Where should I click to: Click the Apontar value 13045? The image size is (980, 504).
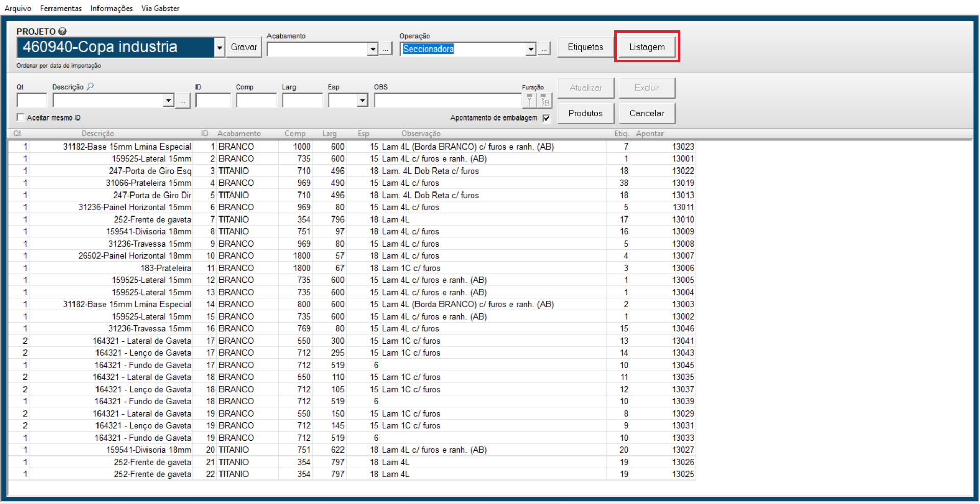683,365
